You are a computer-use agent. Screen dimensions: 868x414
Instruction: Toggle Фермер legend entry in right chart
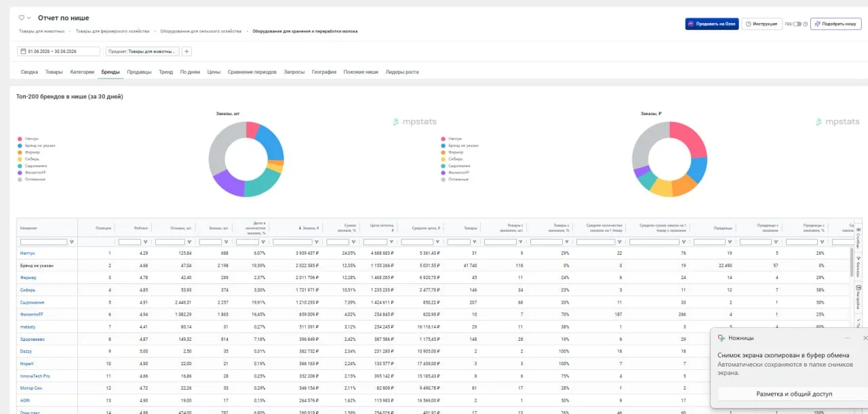point(451,152)
